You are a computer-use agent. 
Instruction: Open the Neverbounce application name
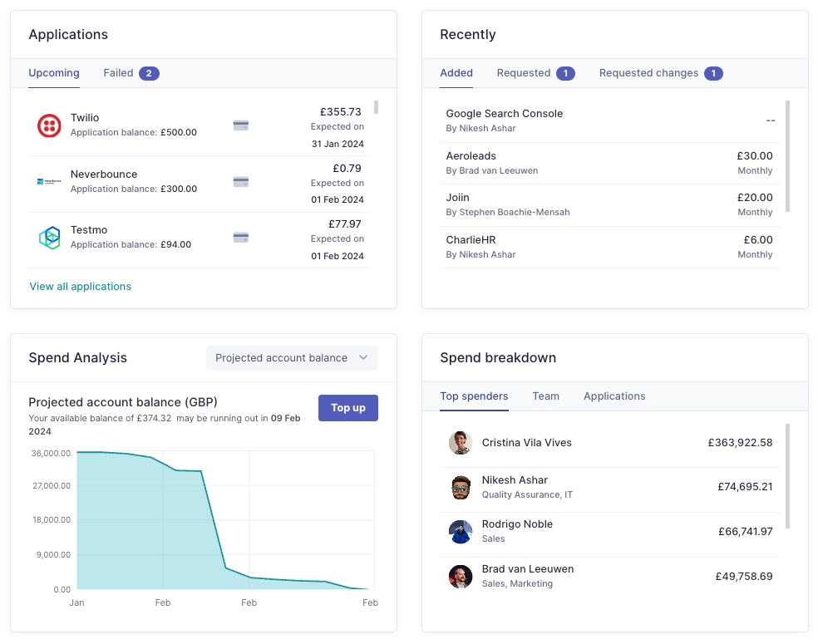coord(104,175)
